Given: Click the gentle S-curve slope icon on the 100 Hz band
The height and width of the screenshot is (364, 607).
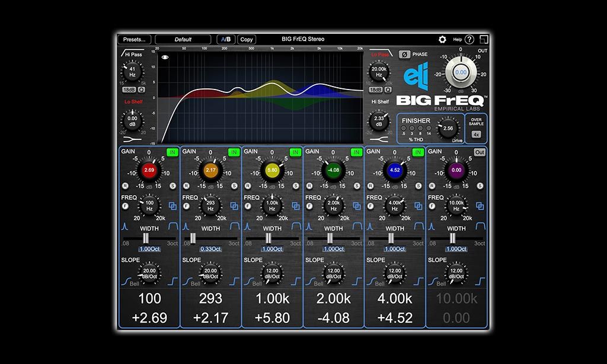Looking at the screenshot, I should [126, 282].
